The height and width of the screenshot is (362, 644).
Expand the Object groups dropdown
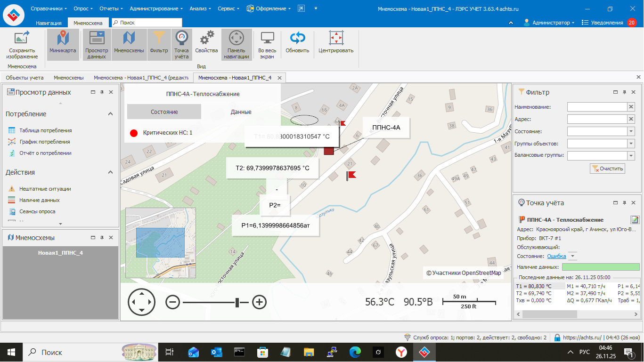click(631, 144)
